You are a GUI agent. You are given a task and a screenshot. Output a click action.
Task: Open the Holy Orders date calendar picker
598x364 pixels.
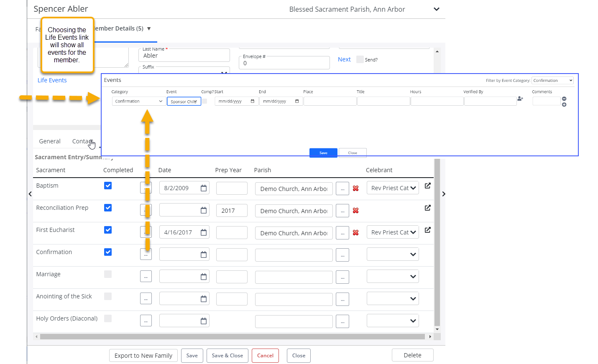pyautogui.click(x=204, y=321)
